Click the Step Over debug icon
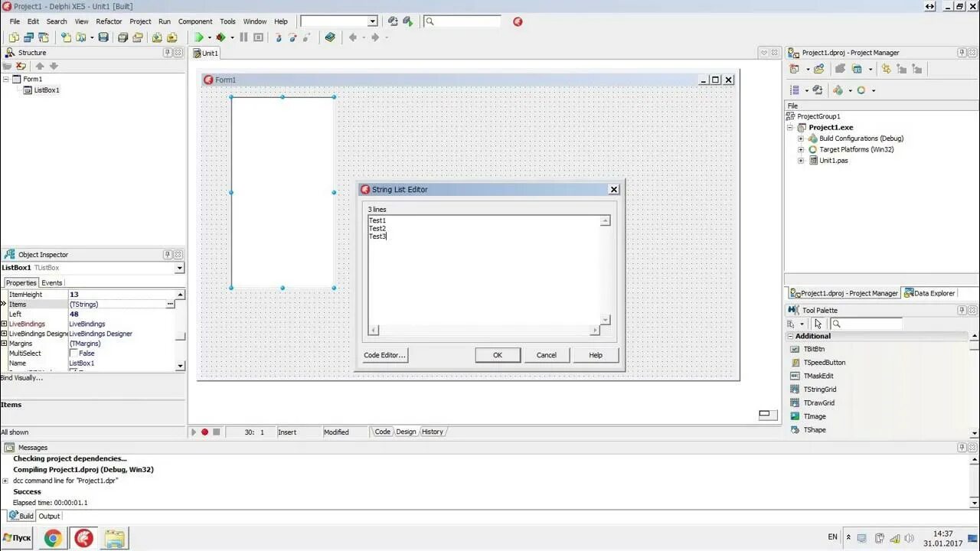Image resolution: width=980 pixels, height=551 pixels. 292,37
